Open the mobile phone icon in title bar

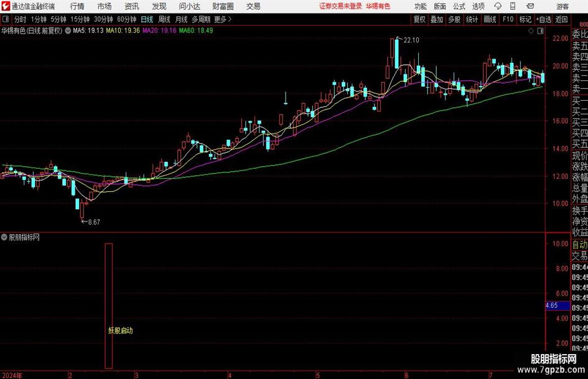513,6
